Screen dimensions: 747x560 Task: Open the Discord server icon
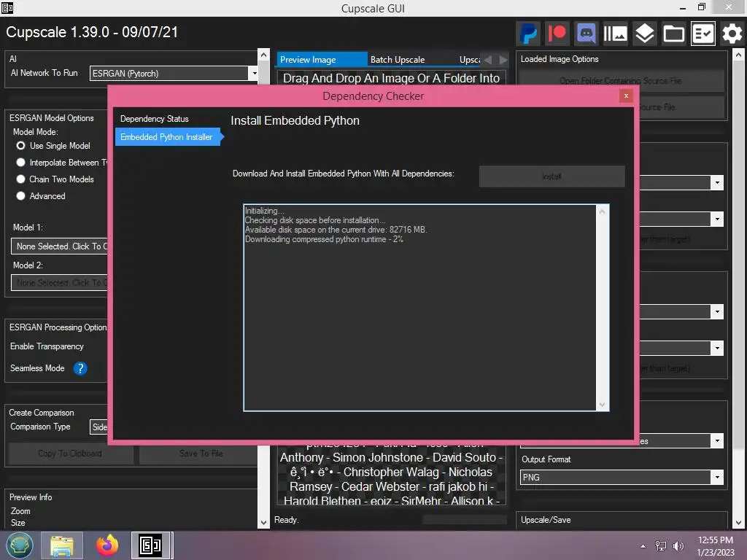tap(586, 34)
